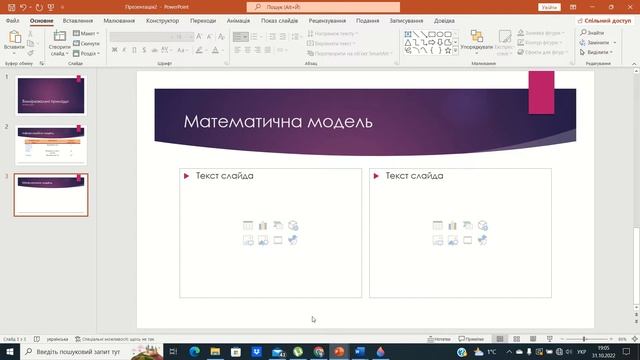Toggle Comments pane in status bar

(471, 339)
